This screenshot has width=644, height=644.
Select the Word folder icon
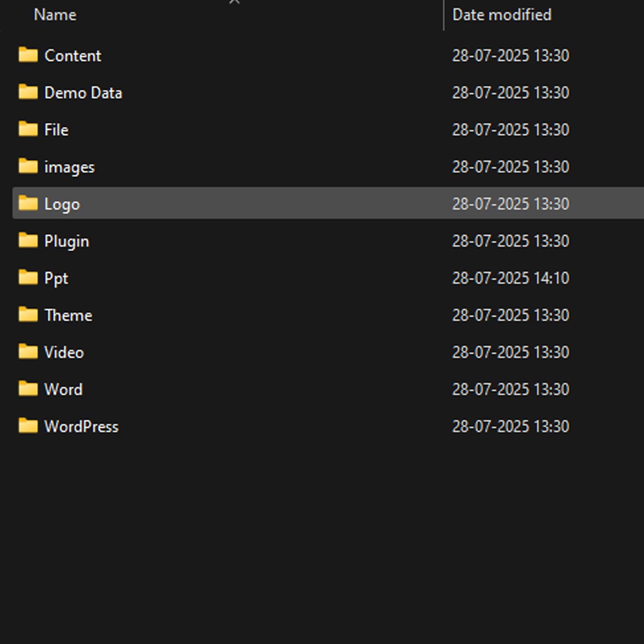point(28,388)
